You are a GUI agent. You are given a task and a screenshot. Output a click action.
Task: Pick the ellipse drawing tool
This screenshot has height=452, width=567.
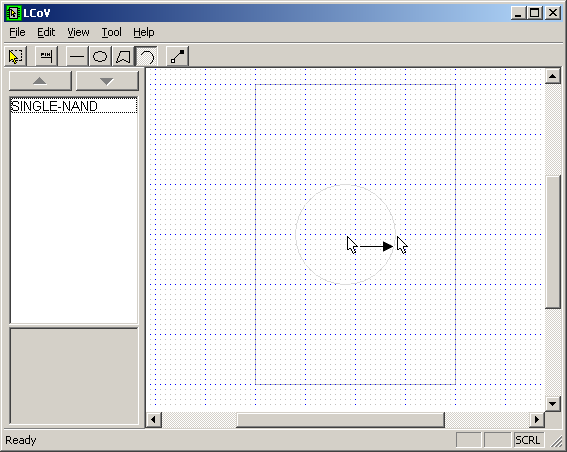(100, 56)
